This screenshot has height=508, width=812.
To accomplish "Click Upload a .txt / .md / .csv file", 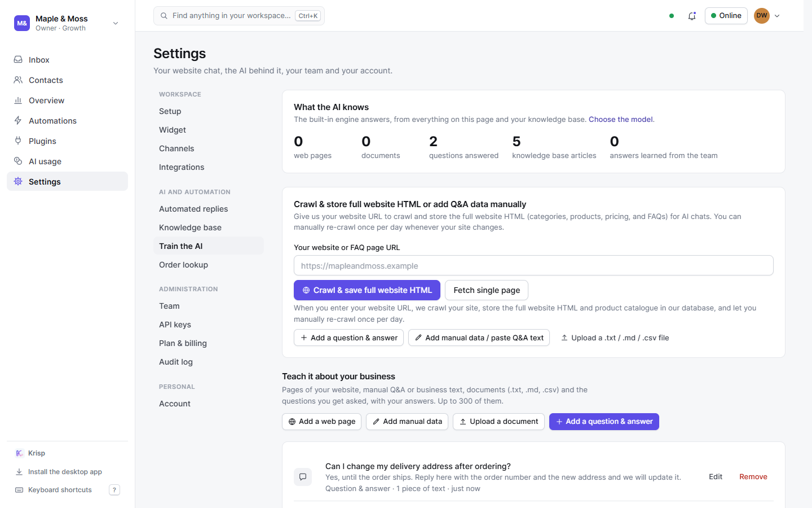I will click(x=615, y=338).
